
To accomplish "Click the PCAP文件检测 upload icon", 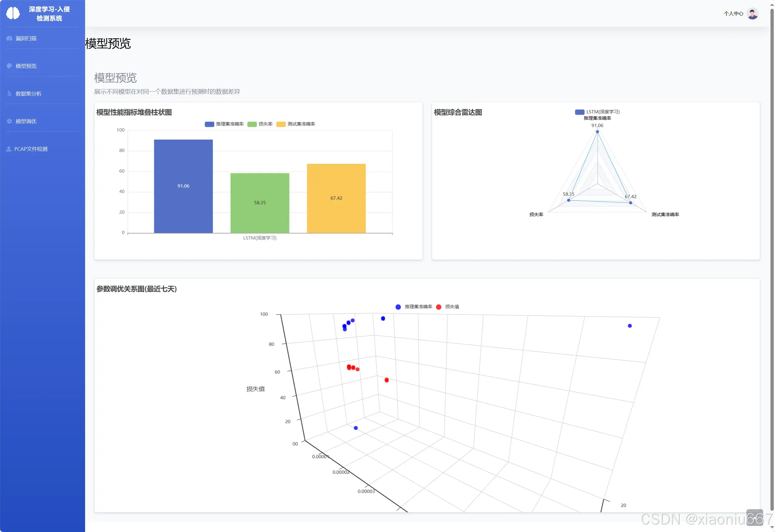I will click(9, 149).
